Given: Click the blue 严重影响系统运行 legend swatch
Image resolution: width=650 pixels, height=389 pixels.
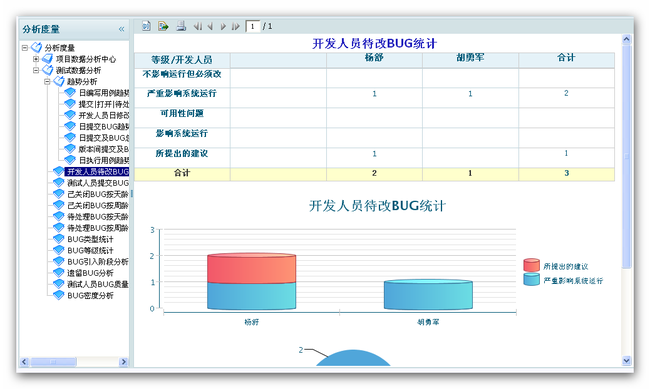Looking at the screenshot, I should tap(531, 280).
